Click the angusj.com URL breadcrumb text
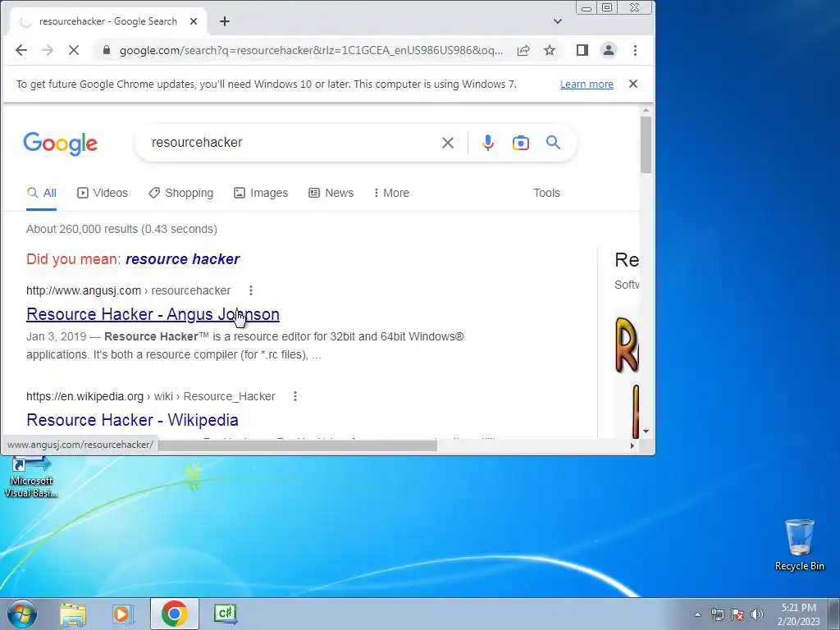This screenshot has height=630, width=840. (129, 290)
